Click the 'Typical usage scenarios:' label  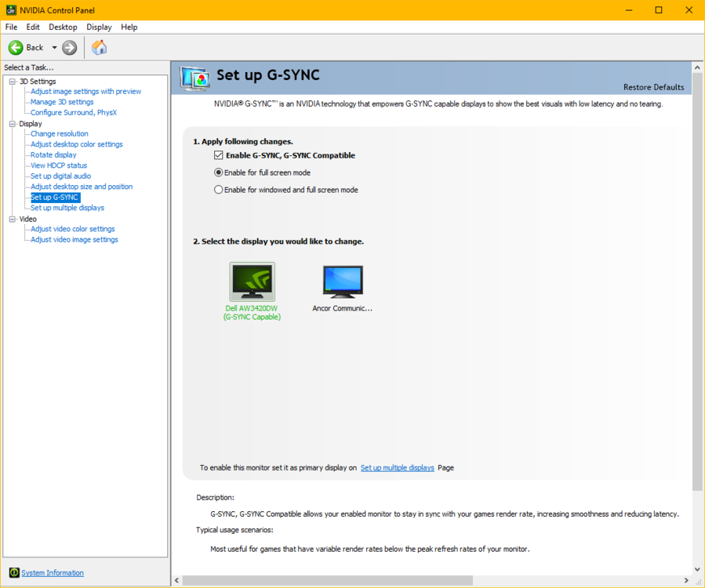point(234,530)
